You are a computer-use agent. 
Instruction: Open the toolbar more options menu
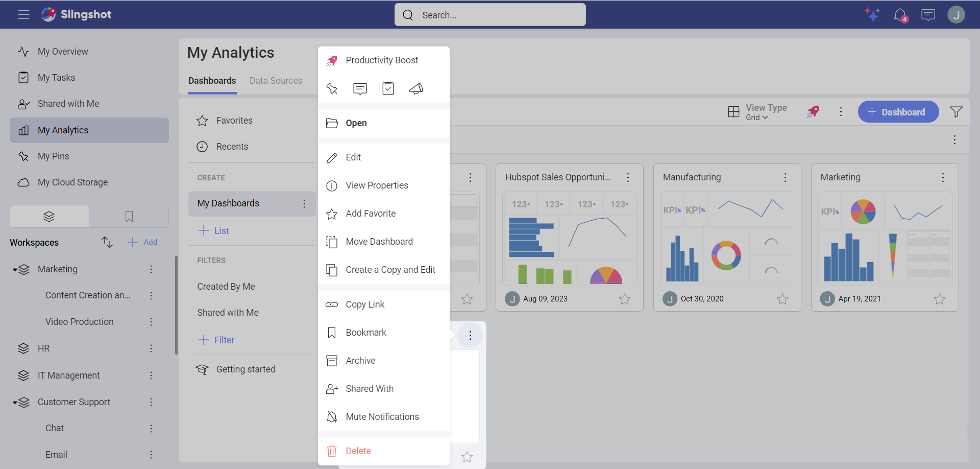pos(841,112)
